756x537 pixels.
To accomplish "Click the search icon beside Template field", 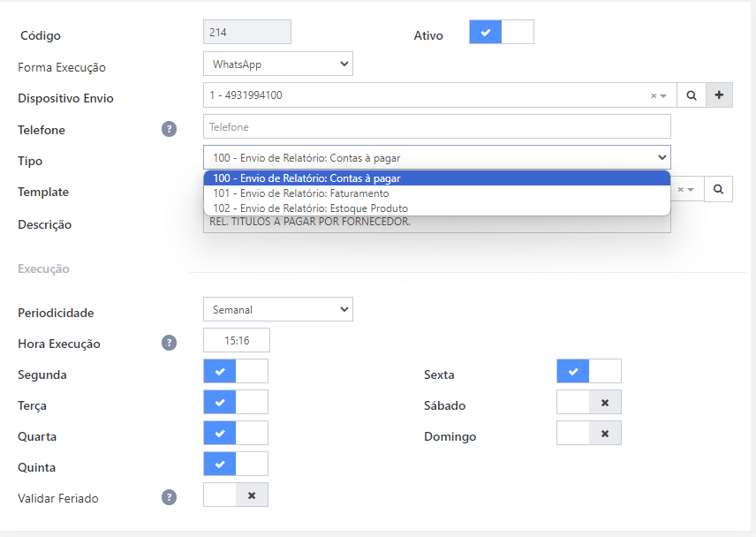I will pyautogui.click(x=718, y=189).
